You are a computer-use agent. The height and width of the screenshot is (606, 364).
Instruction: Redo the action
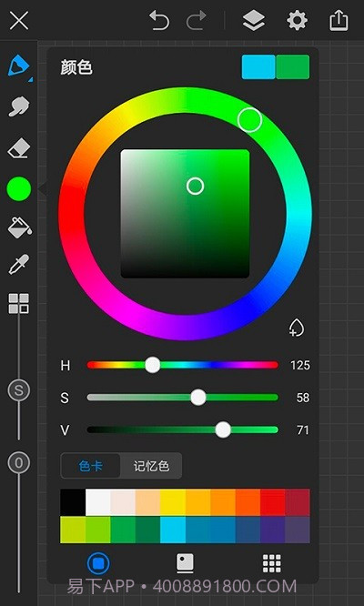pos(197,20)
